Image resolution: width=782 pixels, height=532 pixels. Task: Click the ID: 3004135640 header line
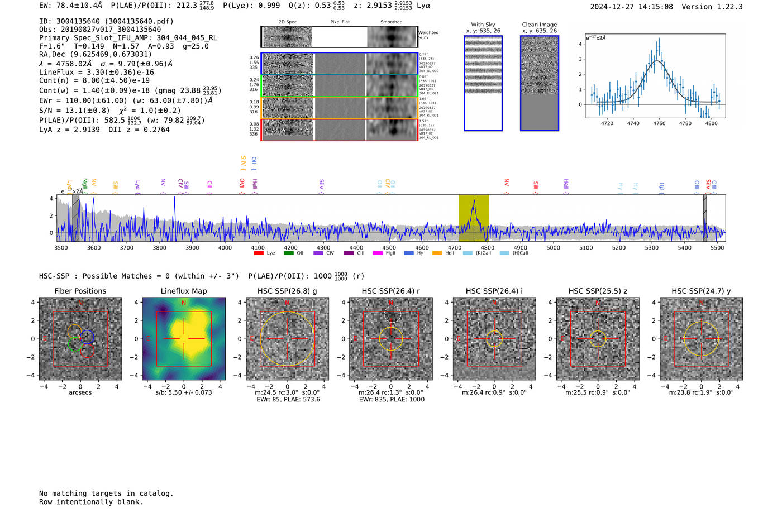pyautogui.click(x=106, y=21)
